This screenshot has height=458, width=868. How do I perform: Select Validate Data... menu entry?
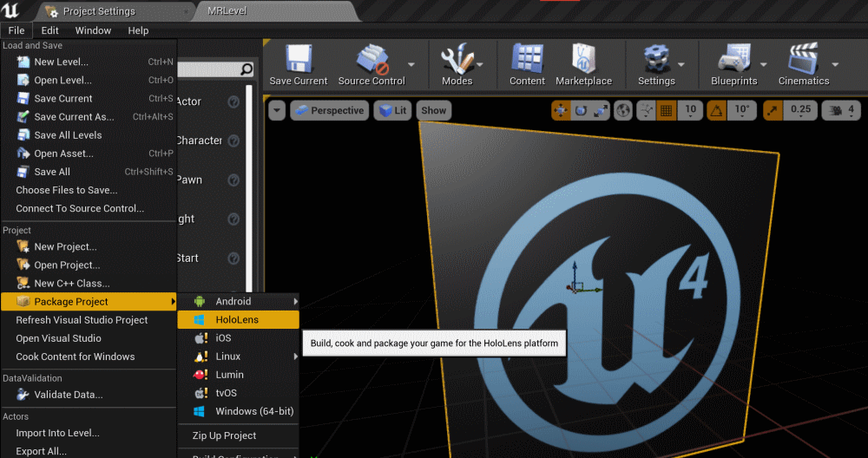(x=89, y=395)
